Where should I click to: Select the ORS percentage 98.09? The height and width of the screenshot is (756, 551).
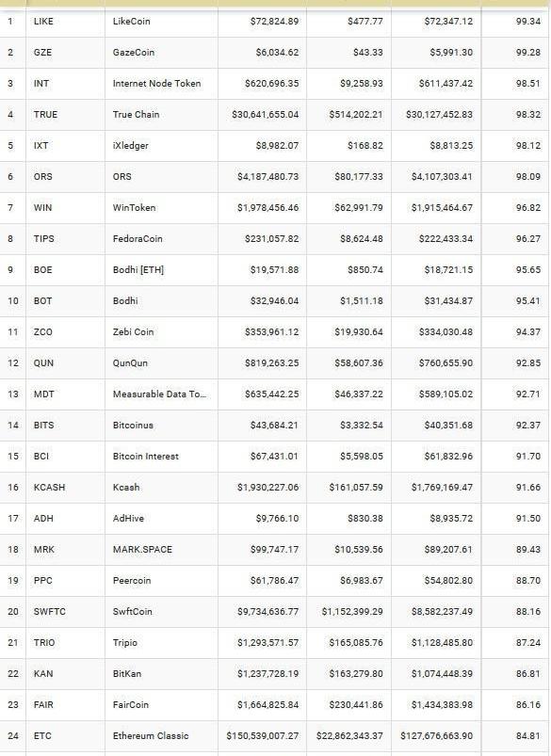click(x=527, y=176)
